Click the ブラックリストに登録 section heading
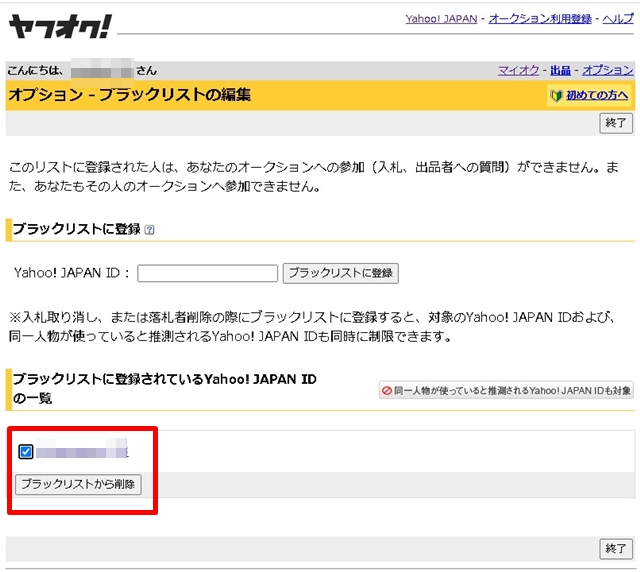The height and width of the screenshot is (572, 640). click(76, 229)
